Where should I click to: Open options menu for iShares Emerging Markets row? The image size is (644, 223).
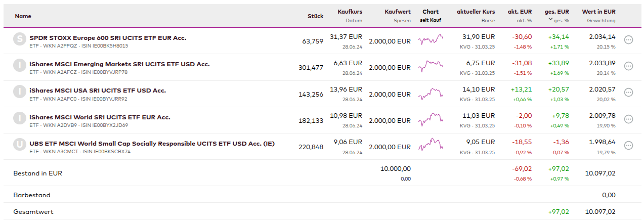[629, 66]
